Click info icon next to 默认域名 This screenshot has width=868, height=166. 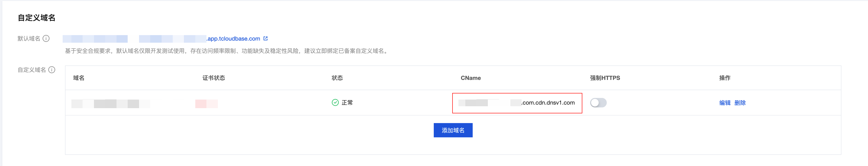pos(46,39)
